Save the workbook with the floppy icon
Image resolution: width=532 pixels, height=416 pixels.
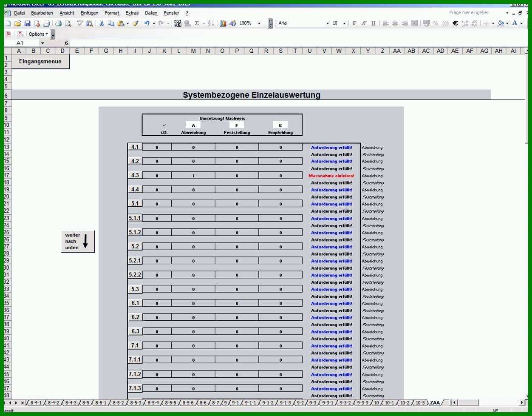click(x=27, y=23)
